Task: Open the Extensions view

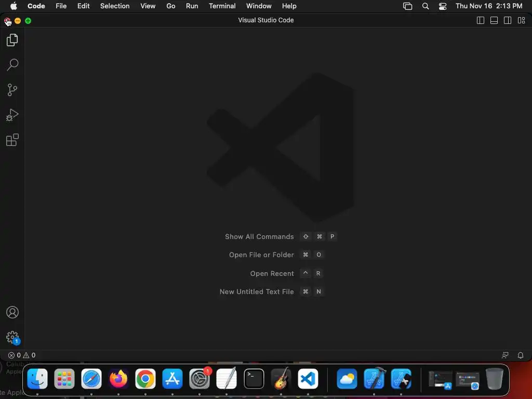Action: [12, 140]
